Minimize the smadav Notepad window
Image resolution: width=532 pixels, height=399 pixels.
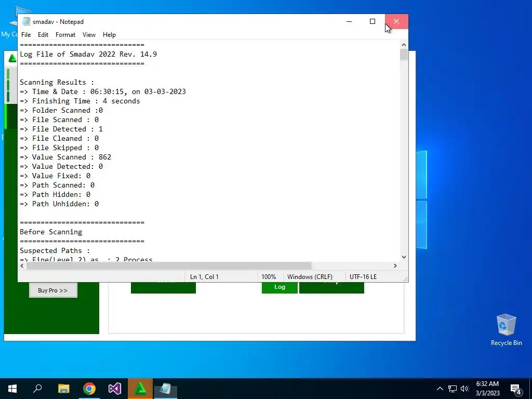pyautogui.click(x=349, y=21)
